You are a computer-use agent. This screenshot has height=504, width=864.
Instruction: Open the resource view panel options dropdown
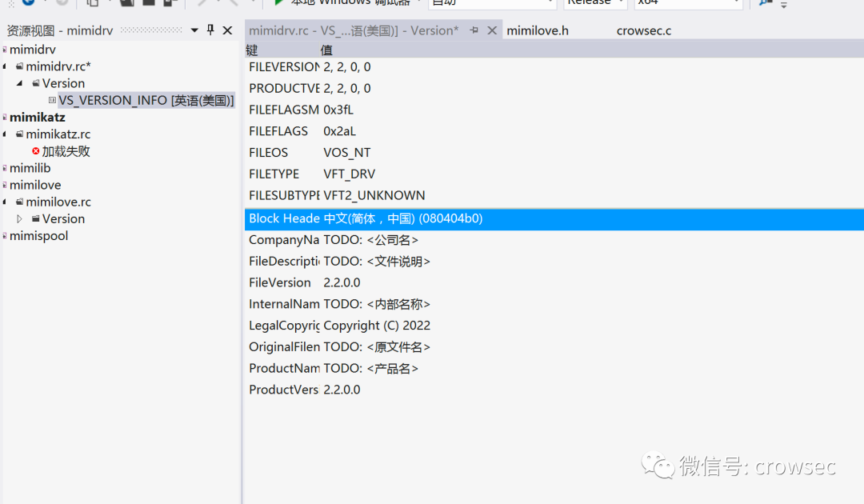194,30
